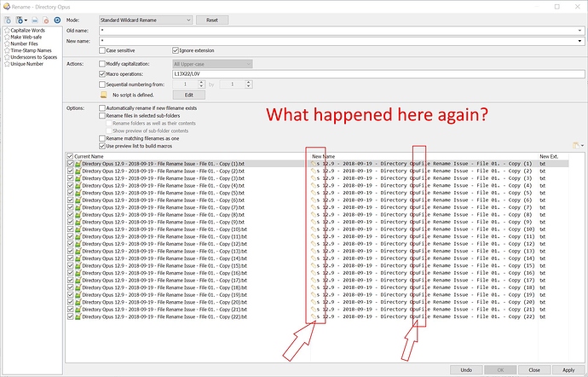Expand the New name history dropdown
The width and height of the screenshot is (588, 377).
[x=579, y=41]
